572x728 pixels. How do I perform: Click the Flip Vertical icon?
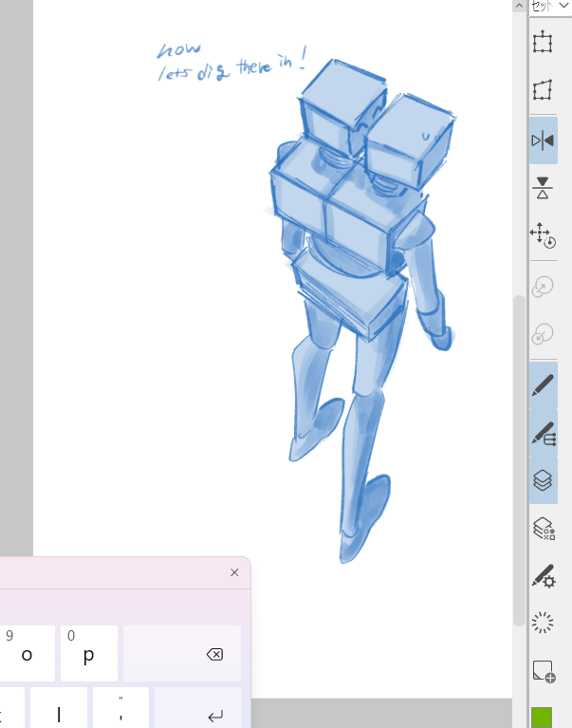543,188
